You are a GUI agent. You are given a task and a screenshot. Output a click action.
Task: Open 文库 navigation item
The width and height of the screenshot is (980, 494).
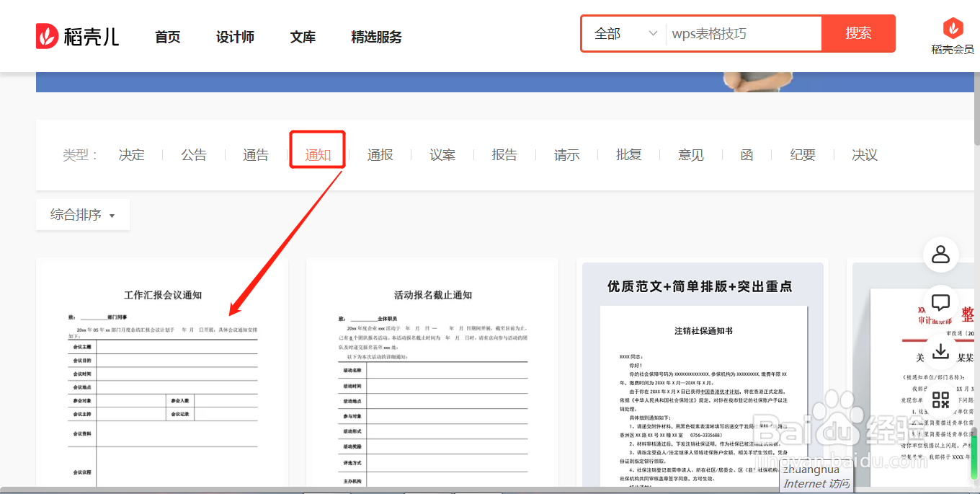pos(303,37)
